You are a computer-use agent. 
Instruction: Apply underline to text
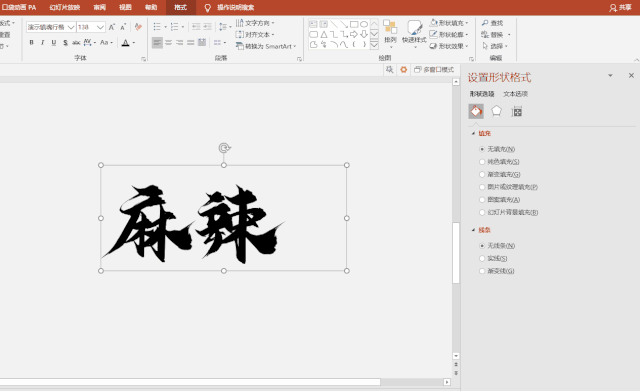coord(53,42)
